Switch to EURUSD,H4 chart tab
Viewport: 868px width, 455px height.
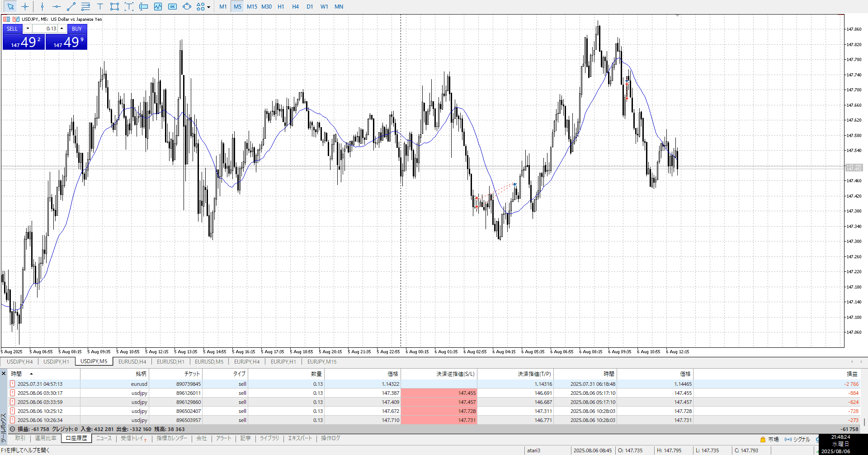(132, 362)
